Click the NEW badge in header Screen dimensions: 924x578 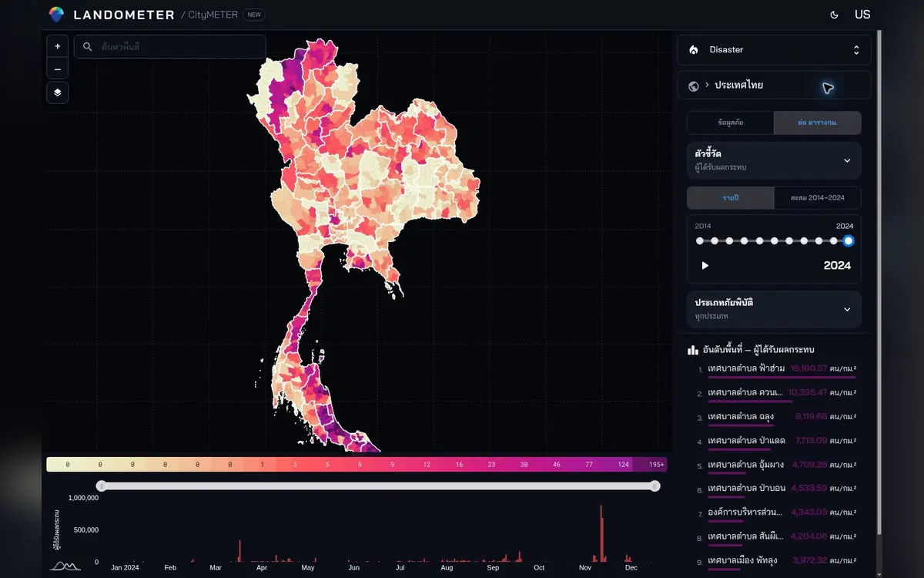[x=254, y=15]
